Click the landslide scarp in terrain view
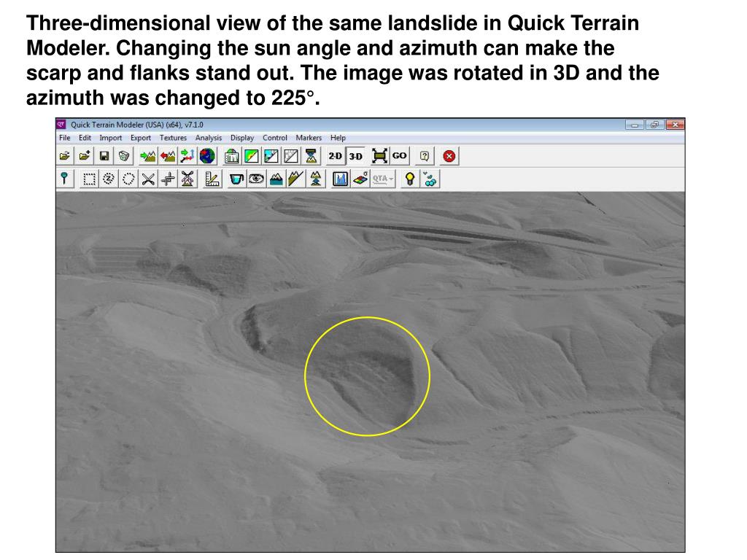The width and height of the screenshot is (747, 560). (x=368, y=376)
